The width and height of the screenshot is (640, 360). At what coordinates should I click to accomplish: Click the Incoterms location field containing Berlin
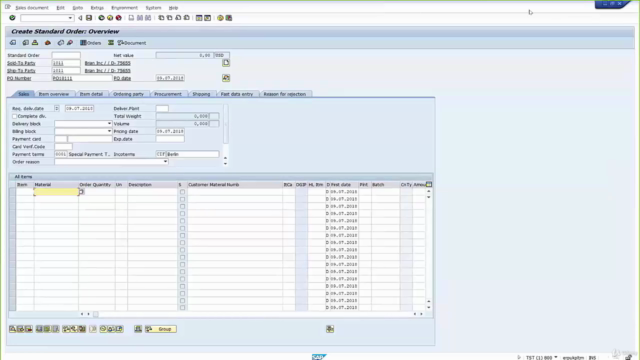(x=193, y=154)
